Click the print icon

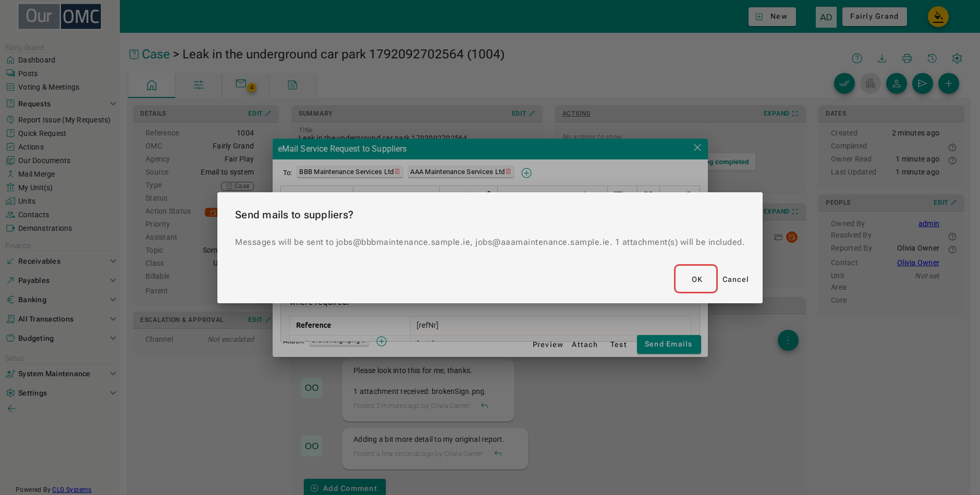907,58
